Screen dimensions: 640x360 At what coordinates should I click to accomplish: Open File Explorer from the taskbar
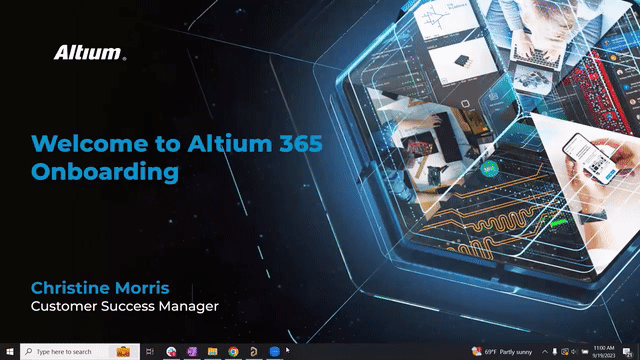click(x=212, y=351)
